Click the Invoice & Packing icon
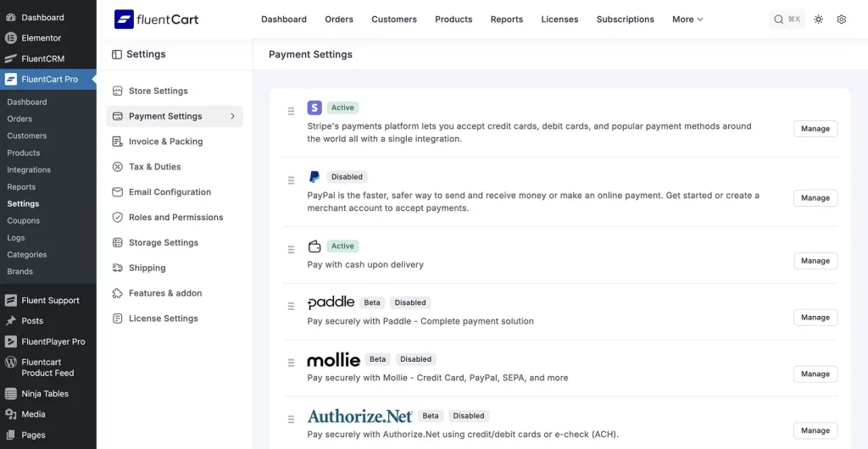 coord(117,141)
